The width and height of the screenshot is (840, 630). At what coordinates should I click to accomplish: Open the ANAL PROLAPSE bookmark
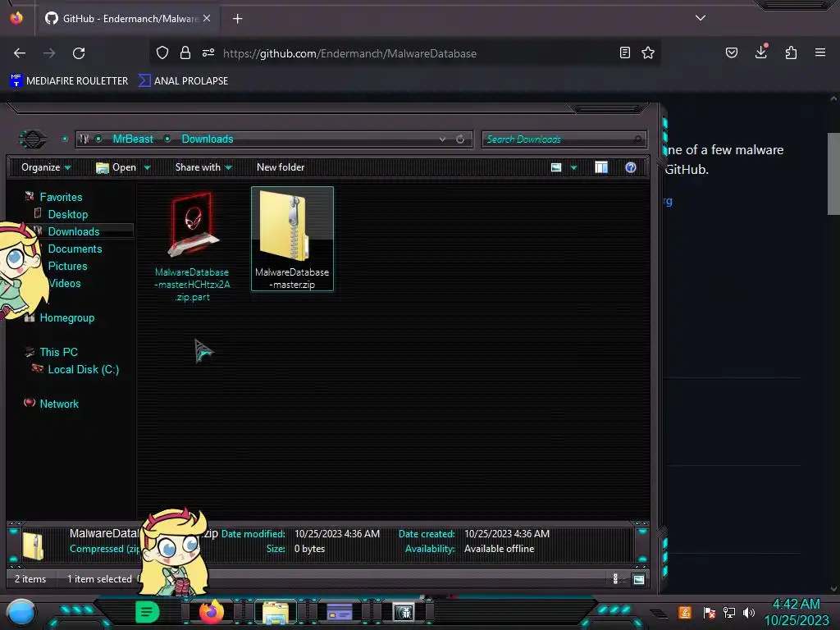(x=183, y=81)
